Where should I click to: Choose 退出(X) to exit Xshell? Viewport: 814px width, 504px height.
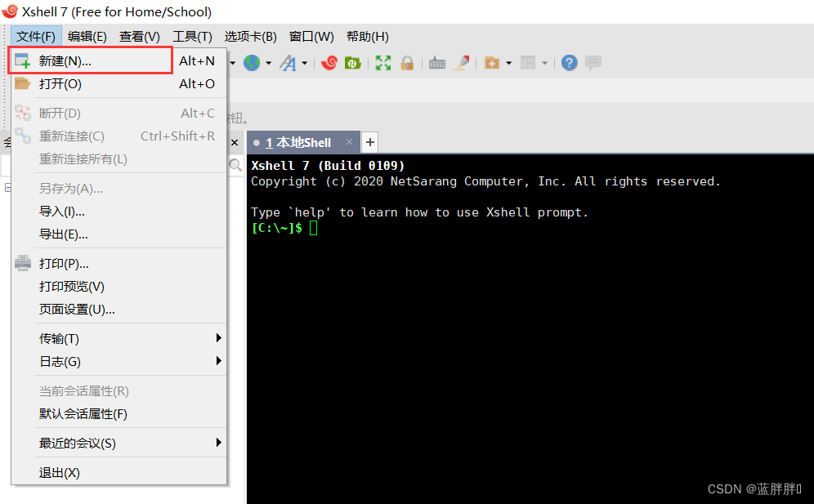click(119, 472)
